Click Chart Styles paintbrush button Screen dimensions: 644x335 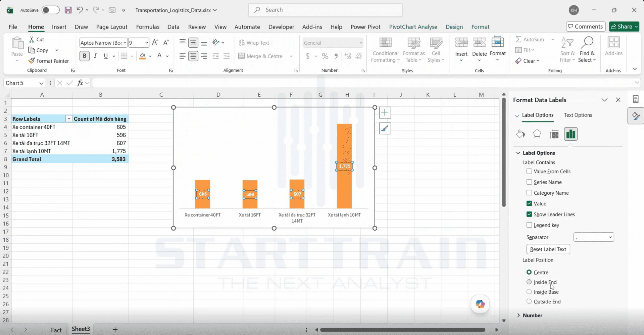pos(385,128)
